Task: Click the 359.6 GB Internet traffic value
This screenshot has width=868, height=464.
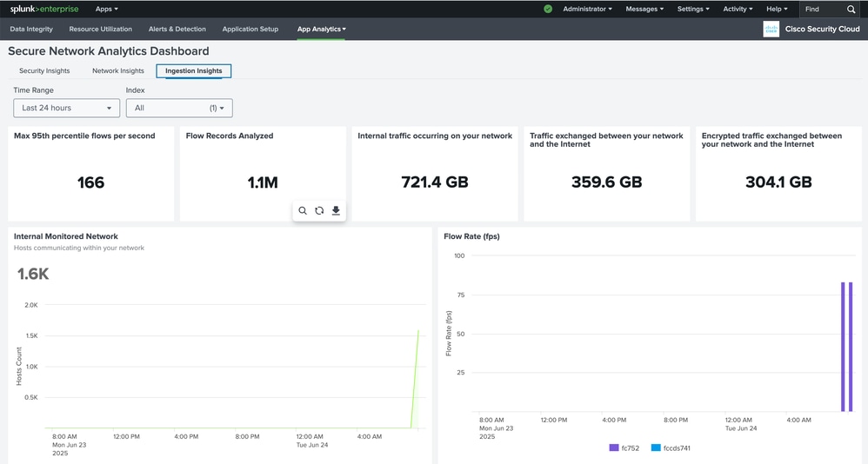Action: point(607,182)
